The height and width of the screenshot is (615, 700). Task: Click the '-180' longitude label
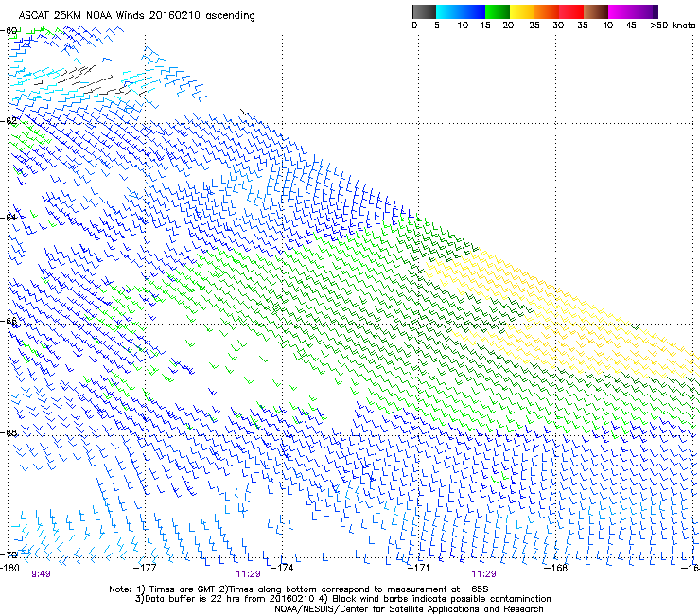[x=9, y=568]
